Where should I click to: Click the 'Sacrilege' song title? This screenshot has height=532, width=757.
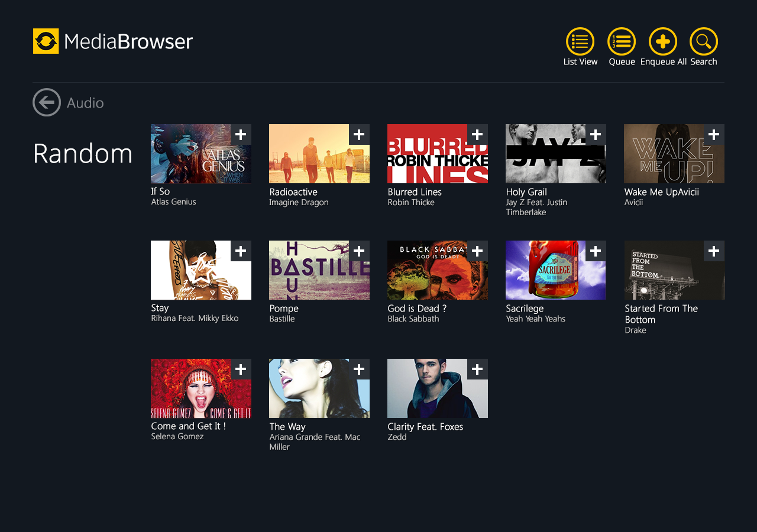525,309
